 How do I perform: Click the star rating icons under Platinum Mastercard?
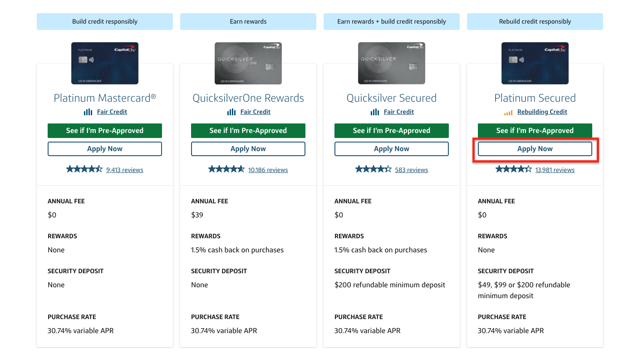coord(84,169)
